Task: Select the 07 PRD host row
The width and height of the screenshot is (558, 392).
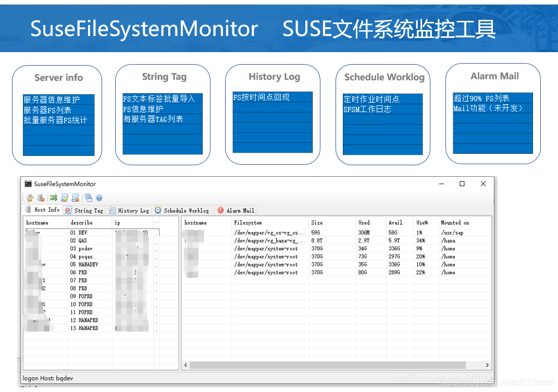Action: [92, 280]
